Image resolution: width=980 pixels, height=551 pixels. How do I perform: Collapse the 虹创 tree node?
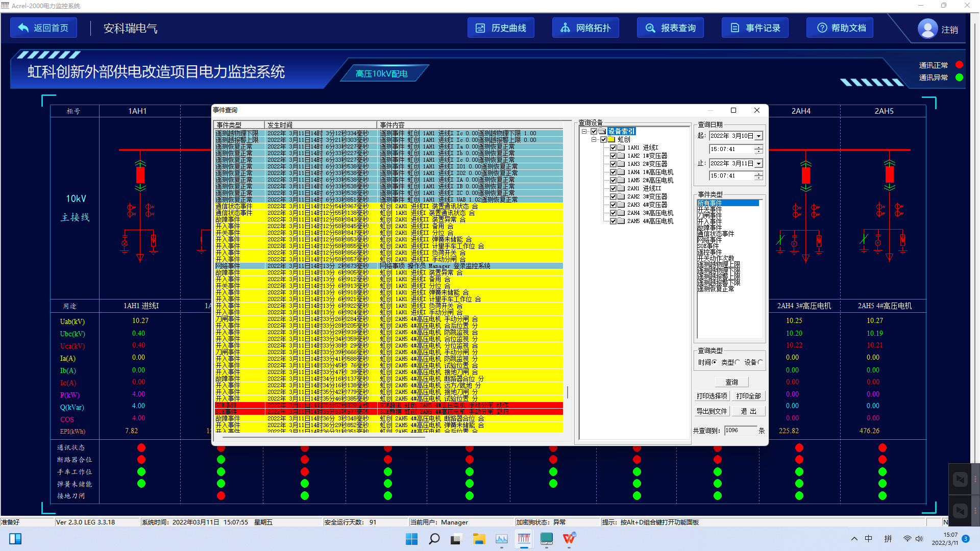click(594, 139)
